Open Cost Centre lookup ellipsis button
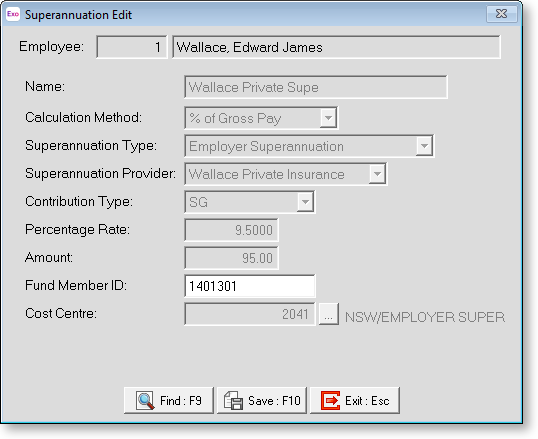The height and width of the screenshot is (439, 538). point(329,314)
